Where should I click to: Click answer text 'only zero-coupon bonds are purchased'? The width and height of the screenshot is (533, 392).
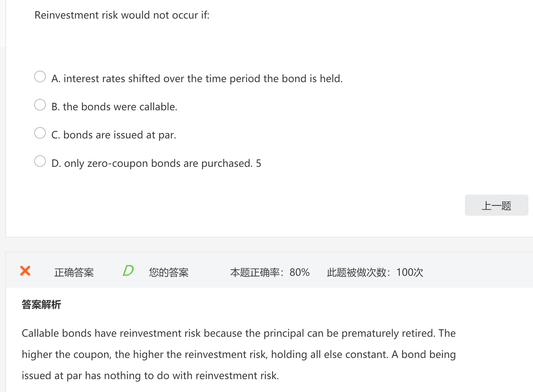coord(158,163)
